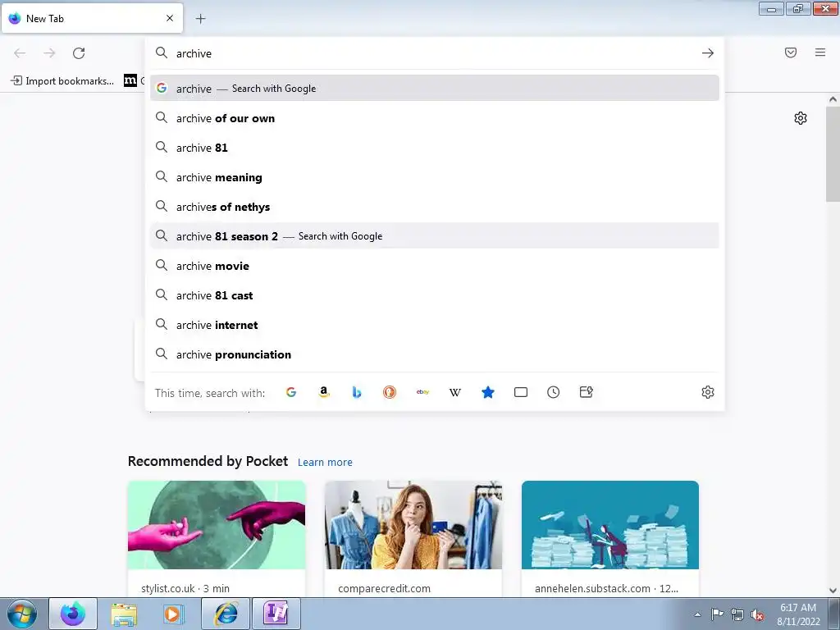Search this time with eBay
This screenshot has width=840, height=630.
click(x=422, y=392)
